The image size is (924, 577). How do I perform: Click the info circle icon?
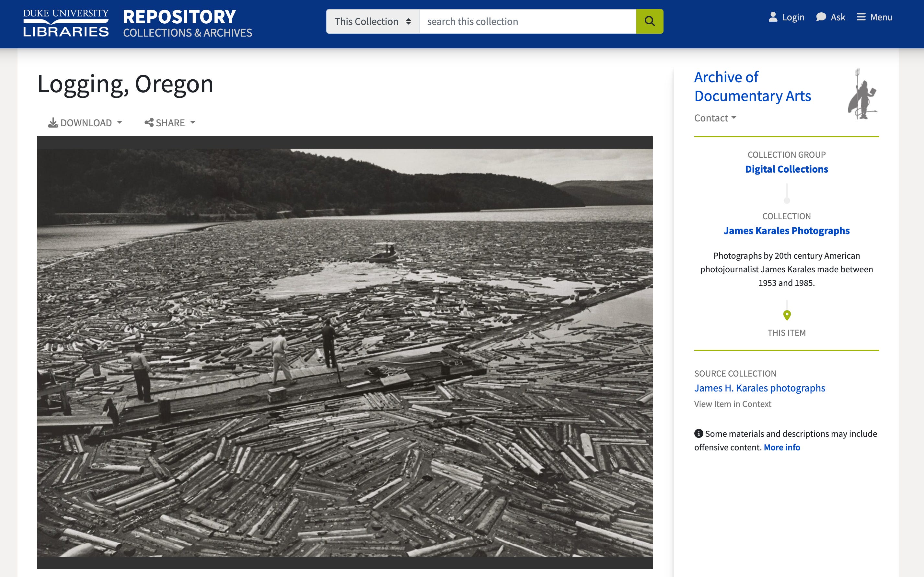[698, 433]
